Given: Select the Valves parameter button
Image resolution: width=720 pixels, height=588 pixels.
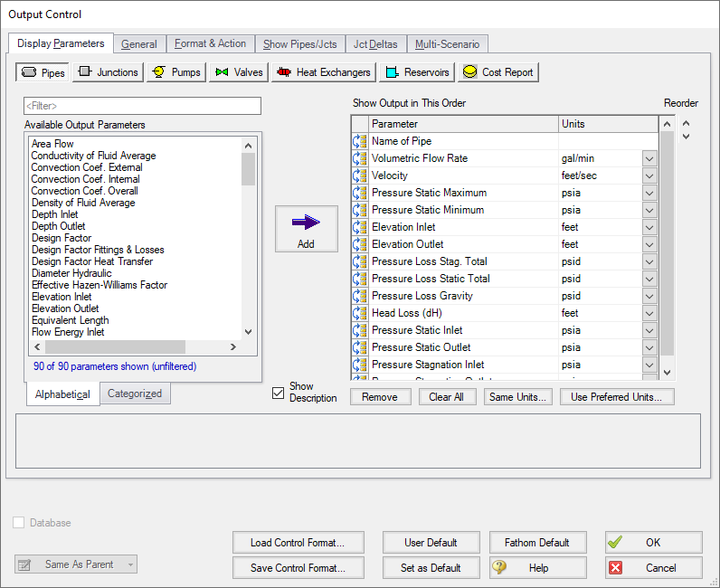Looking at the screenshot, I should point(240,72).
